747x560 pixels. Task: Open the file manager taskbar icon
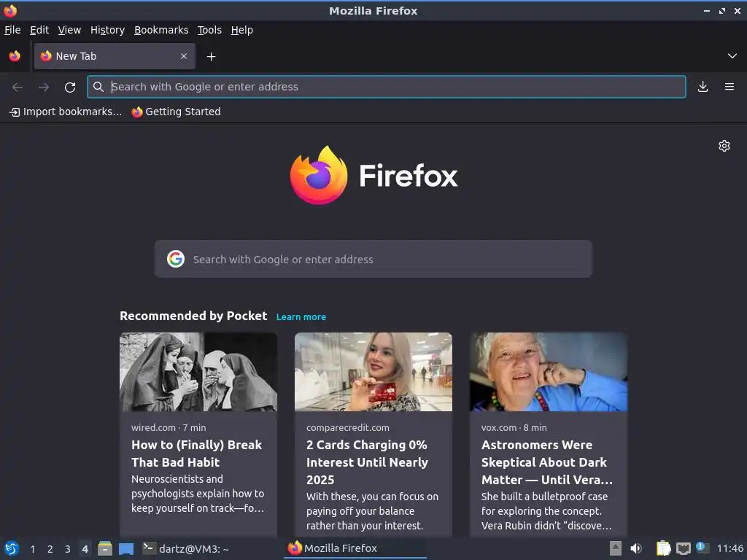tap(105, 548)
